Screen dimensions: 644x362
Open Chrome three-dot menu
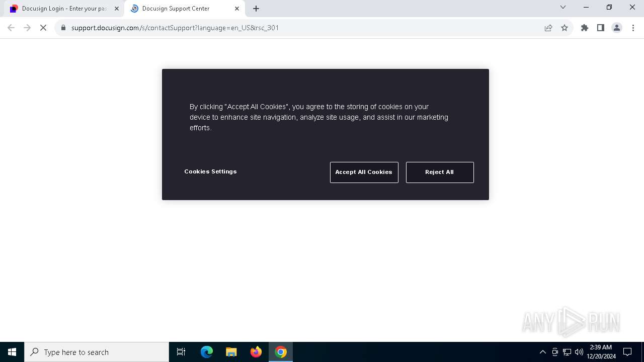pyautogui.click(x=633, y=28)
